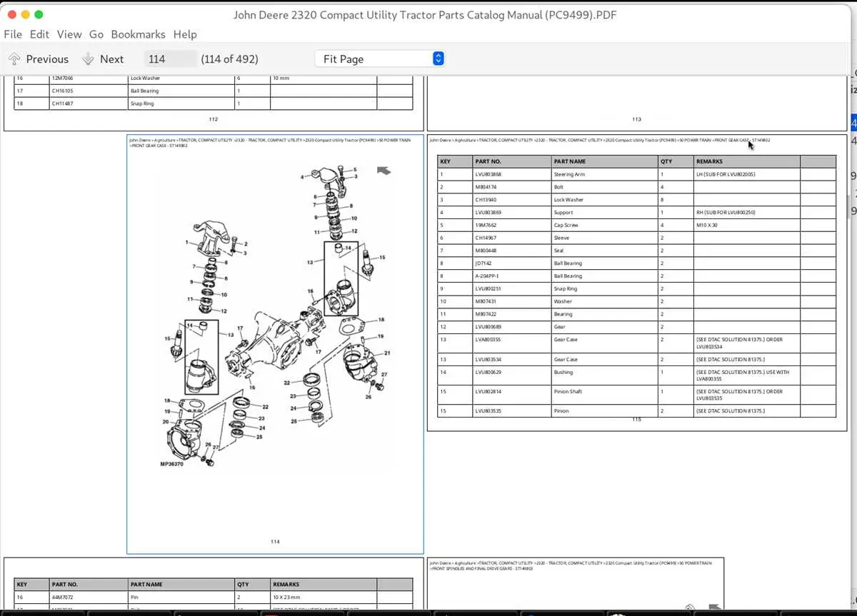Click part number M804174
Viewport: 857px width, 616px height.
pos(486,187)
